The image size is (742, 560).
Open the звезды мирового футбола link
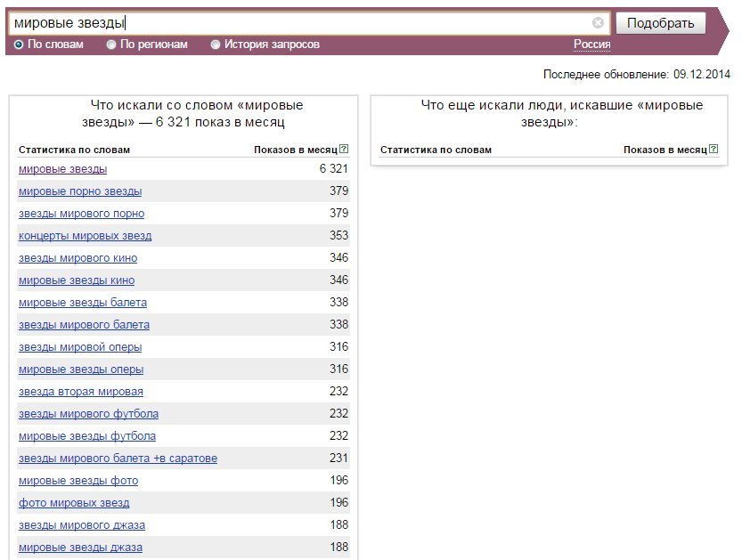88,413
